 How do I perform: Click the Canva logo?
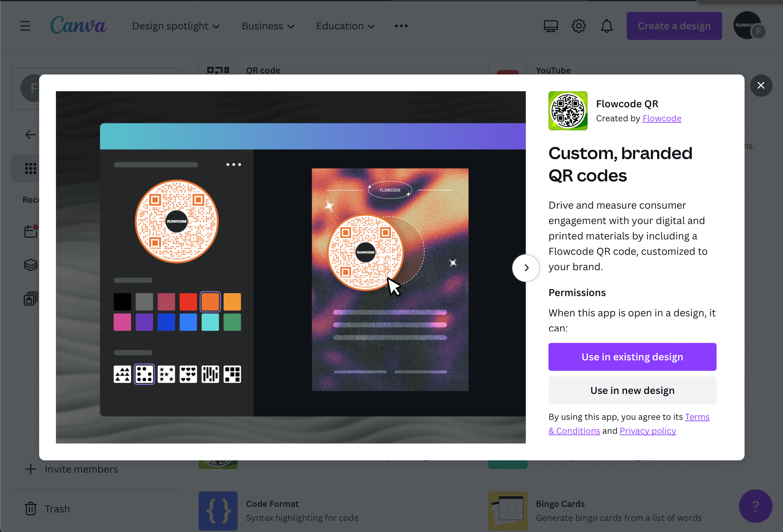(78, 25)
